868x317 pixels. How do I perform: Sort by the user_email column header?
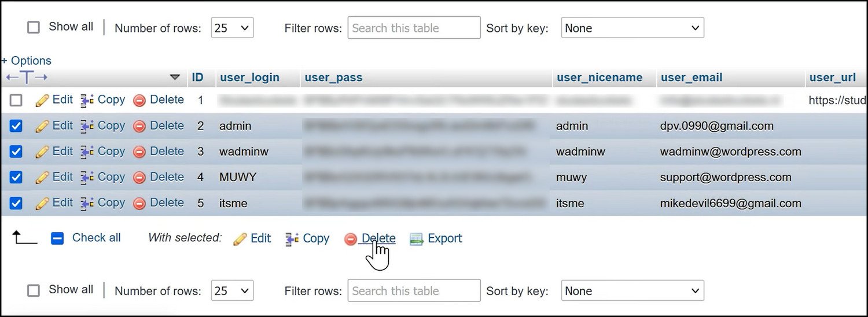tap(692, 78)
